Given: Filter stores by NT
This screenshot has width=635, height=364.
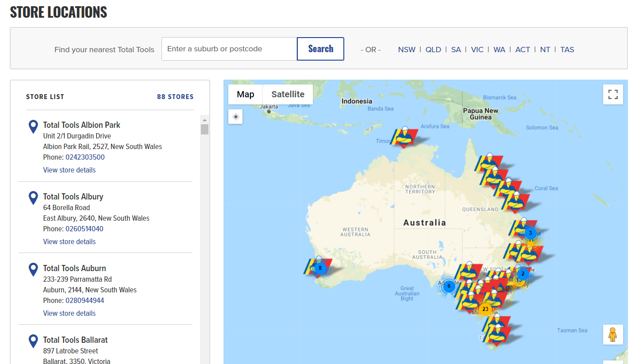Looking at the screenshot, I should (x=545, y=50).
